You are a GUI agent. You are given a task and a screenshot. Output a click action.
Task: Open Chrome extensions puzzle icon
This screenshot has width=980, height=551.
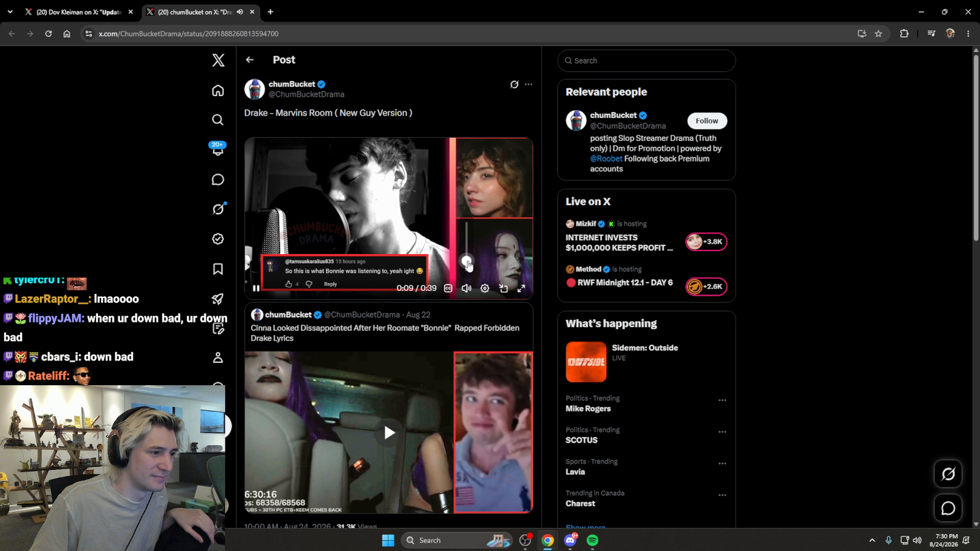point(904,34)
